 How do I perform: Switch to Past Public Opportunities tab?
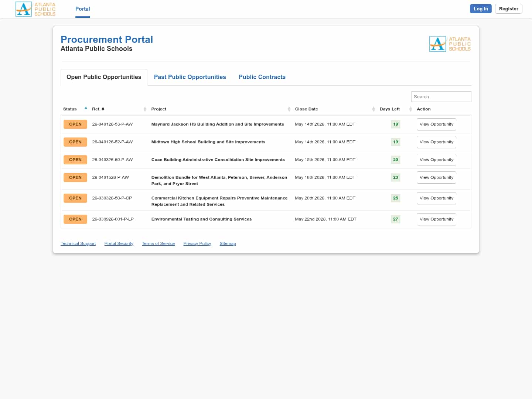tap(190, 77)
